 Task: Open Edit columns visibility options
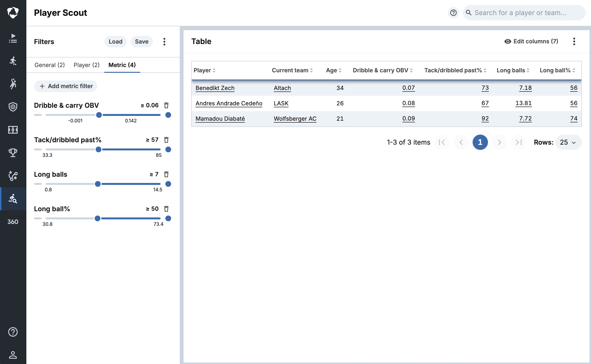(531, 41)
